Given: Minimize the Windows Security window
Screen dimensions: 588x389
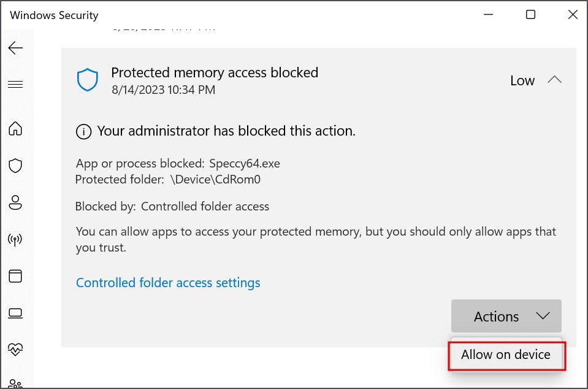Looking at the screenshot, I should pos(488,15).
